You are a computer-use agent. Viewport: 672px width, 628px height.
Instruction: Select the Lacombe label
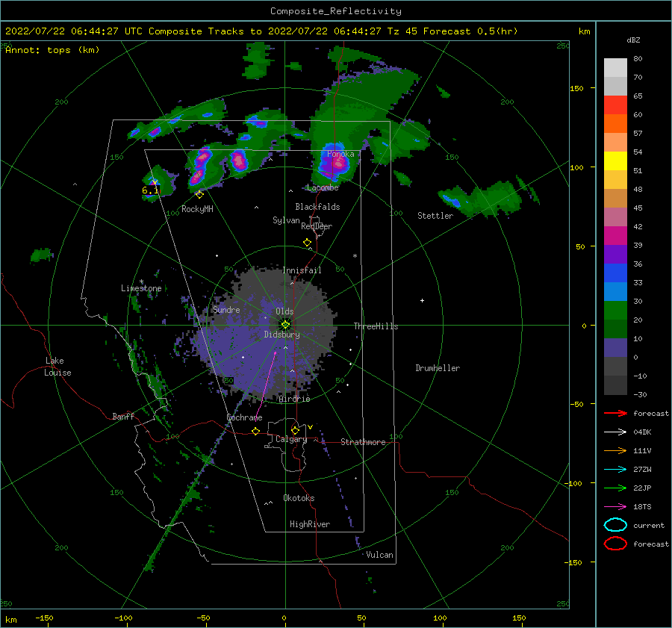[x=323, y=187]
